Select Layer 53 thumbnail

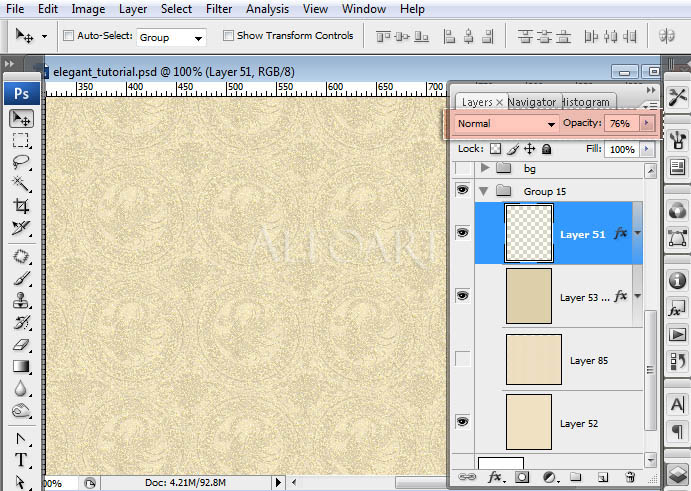pyautogui.click(x=529, y=296)
